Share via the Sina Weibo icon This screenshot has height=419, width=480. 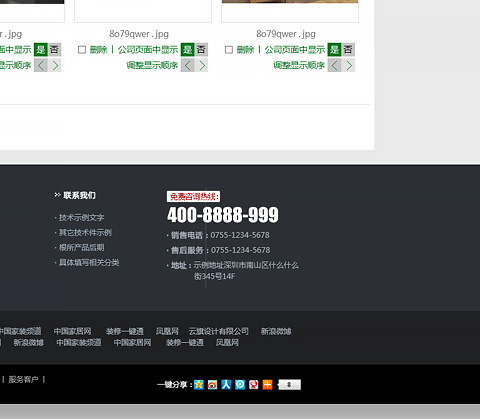[x=212, y=385]
